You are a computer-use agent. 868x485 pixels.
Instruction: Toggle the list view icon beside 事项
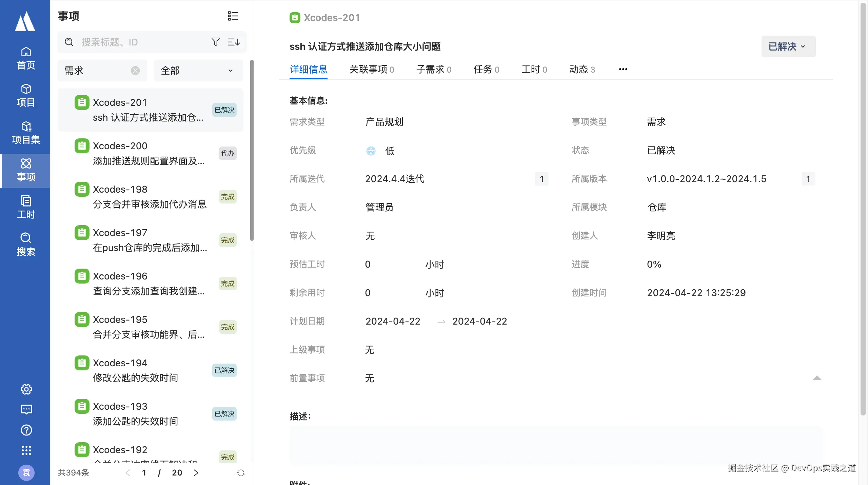pyautogui.click(x=233, y=16)
